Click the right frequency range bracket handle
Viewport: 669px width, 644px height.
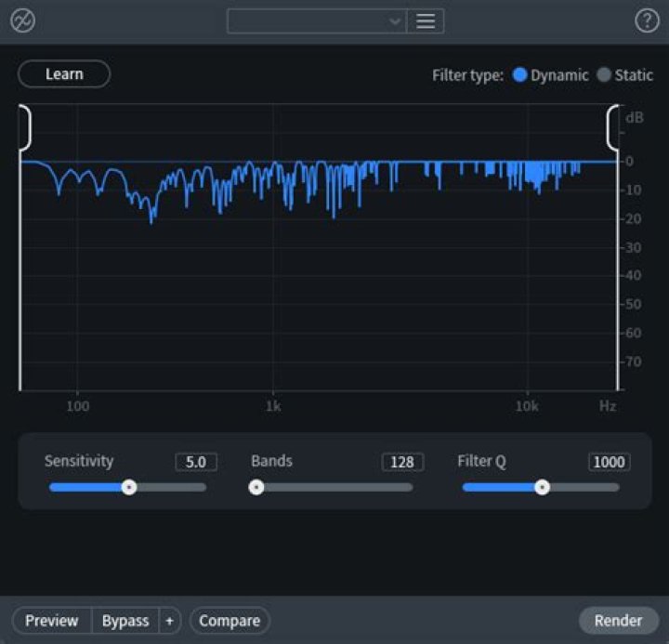(613, 127)
